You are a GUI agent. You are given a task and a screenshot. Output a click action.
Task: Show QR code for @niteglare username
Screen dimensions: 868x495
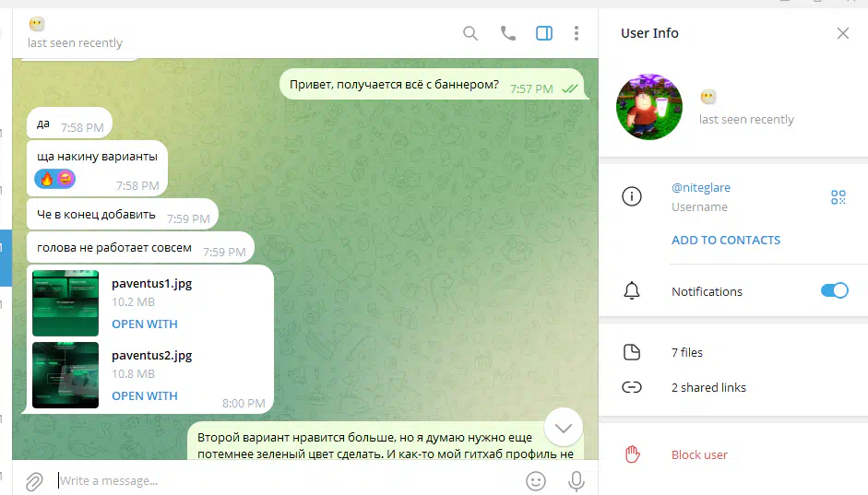click(838, 197)
